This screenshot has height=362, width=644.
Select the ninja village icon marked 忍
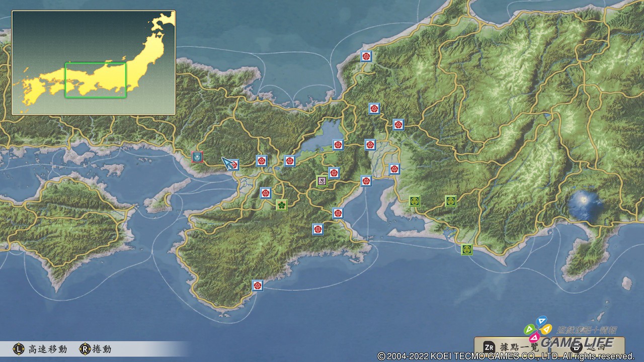pyautogui.click(x=322, y=181)
